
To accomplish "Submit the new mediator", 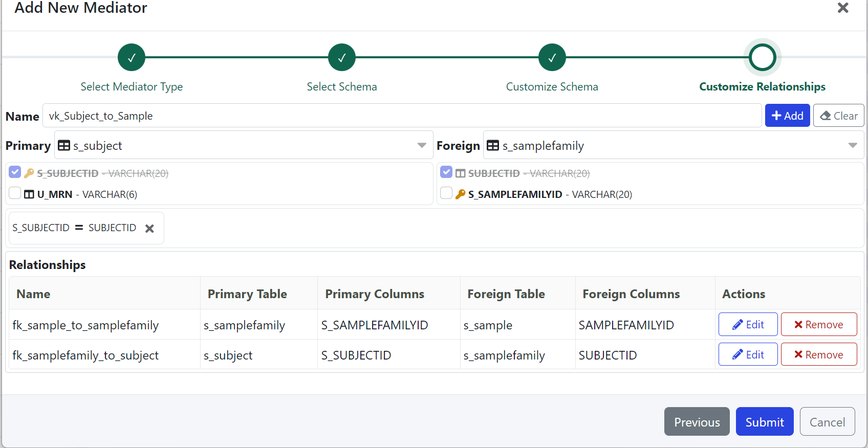I will point(764,422).
